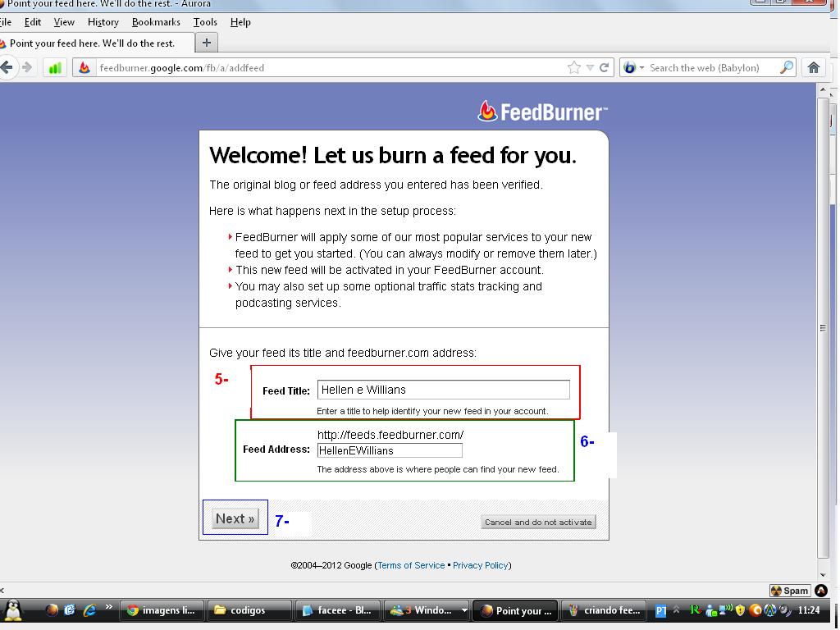
Task: Close the add-on bar with the x
Action: click(x=2, y=591)
